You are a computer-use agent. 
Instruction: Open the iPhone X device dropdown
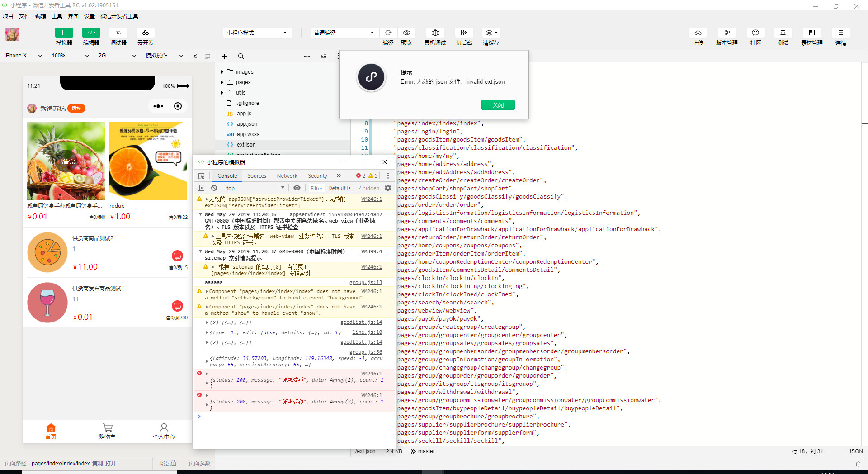(23, 56)
